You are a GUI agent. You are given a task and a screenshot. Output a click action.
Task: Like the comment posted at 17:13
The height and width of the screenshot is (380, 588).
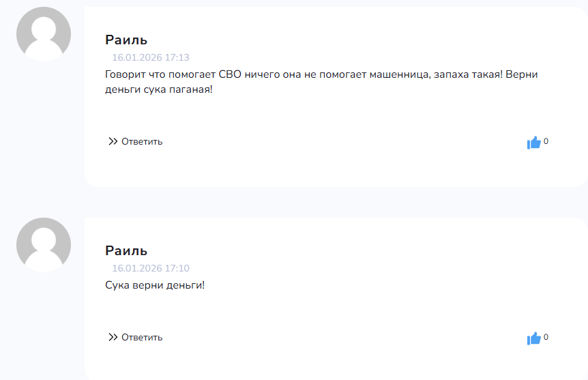pyautogui.click(x=533, y=143)
